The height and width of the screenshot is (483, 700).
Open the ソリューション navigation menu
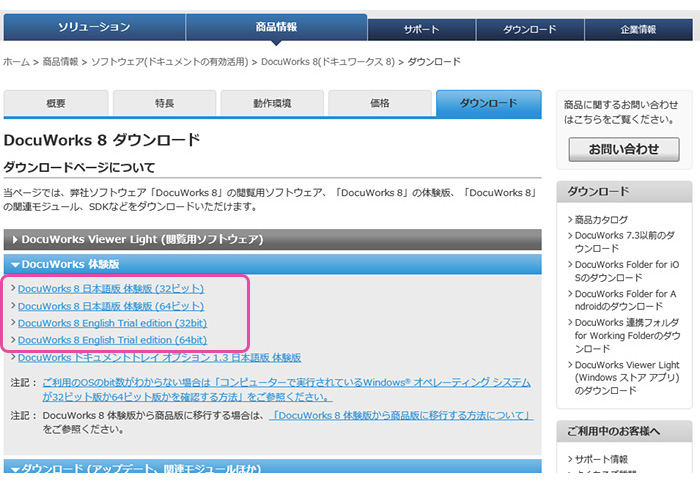click(94, 27)
